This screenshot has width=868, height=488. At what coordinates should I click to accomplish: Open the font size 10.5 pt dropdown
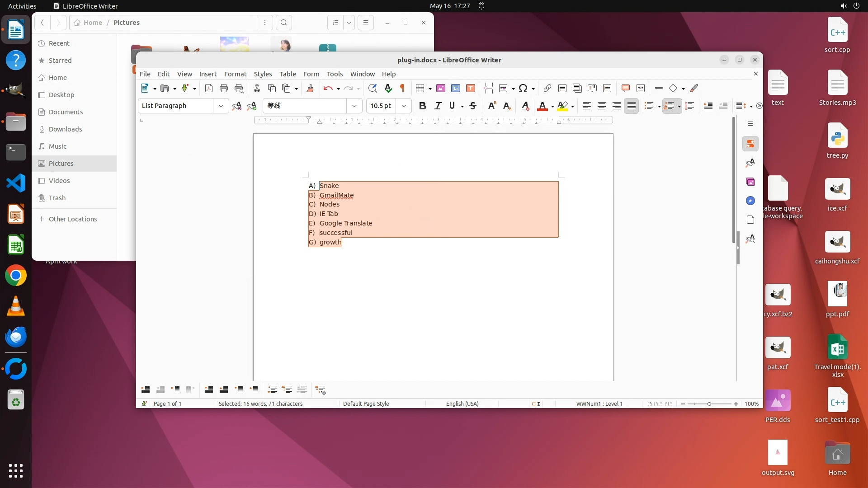(404, 106)
